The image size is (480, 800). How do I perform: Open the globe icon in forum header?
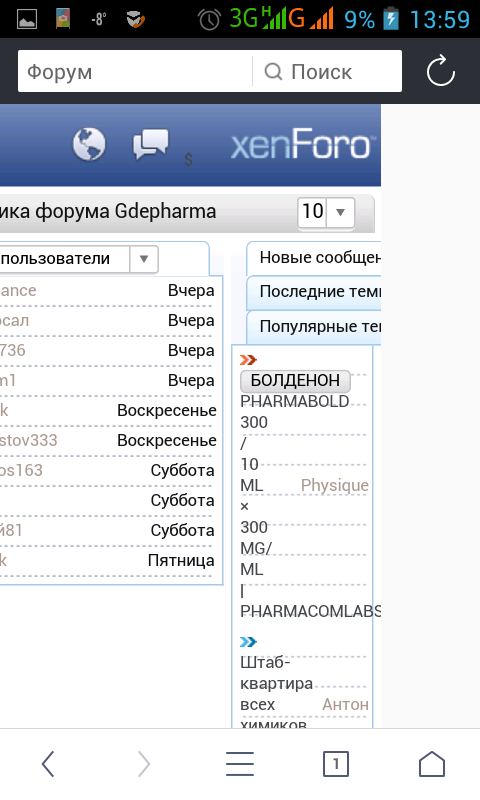89,144
